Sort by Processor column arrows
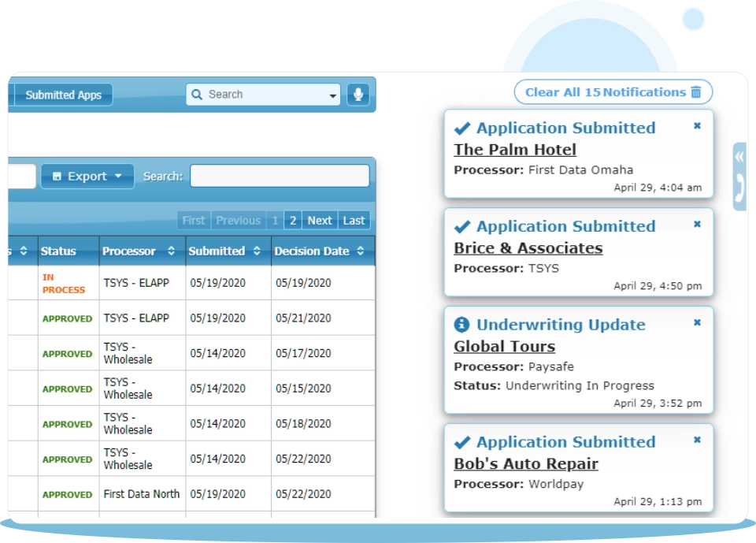The image size is (756, 543). click(171, 251)
